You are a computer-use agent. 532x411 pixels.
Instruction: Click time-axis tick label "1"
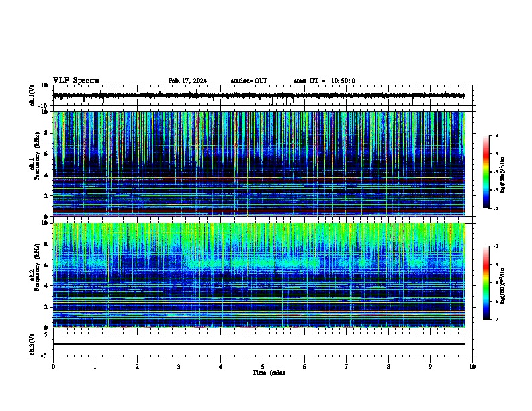pyautogui.click(x=95, y=367)
